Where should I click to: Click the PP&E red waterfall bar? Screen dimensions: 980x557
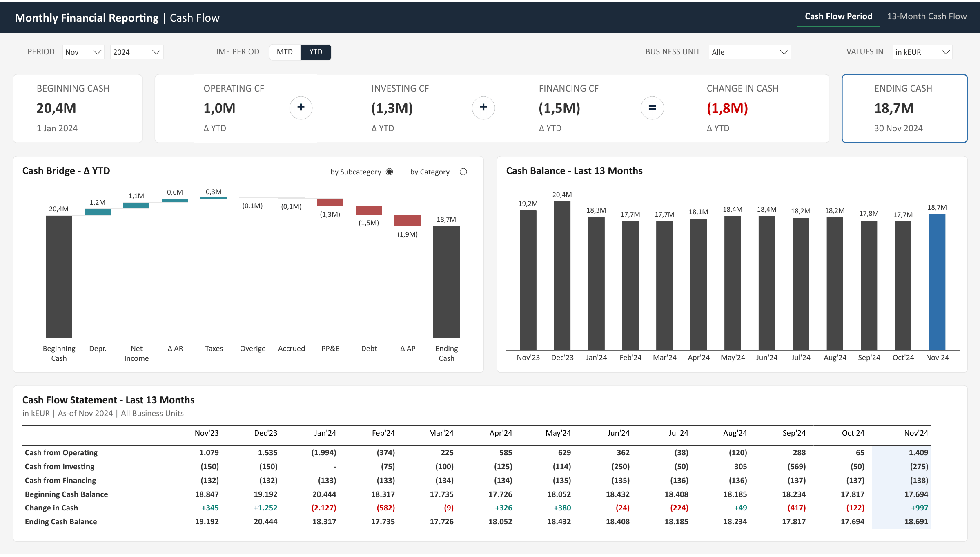pos(330,202)
